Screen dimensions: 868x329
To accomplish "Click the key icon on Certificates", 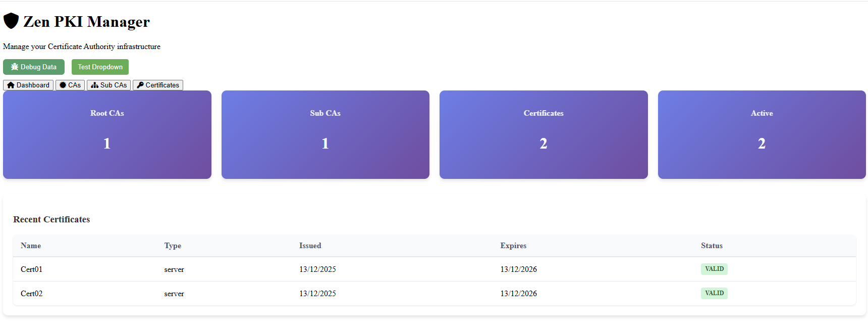I will point(140,85).
